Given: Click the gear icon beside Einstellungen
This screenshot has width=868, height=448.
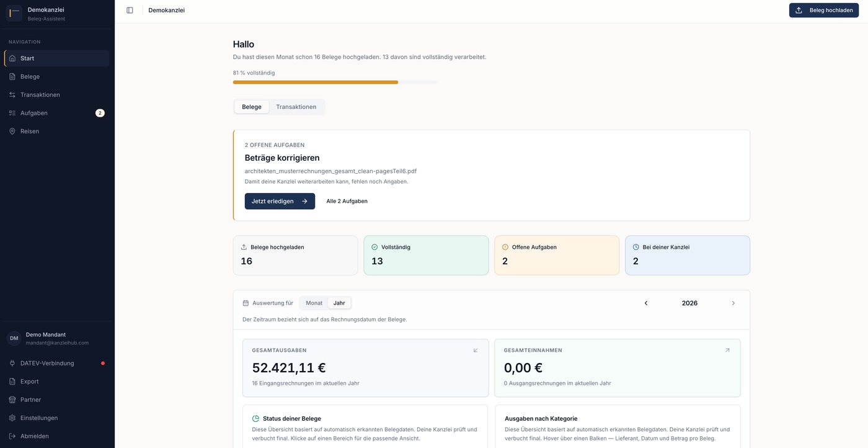Looking at the screenshot, I should 12,418.
